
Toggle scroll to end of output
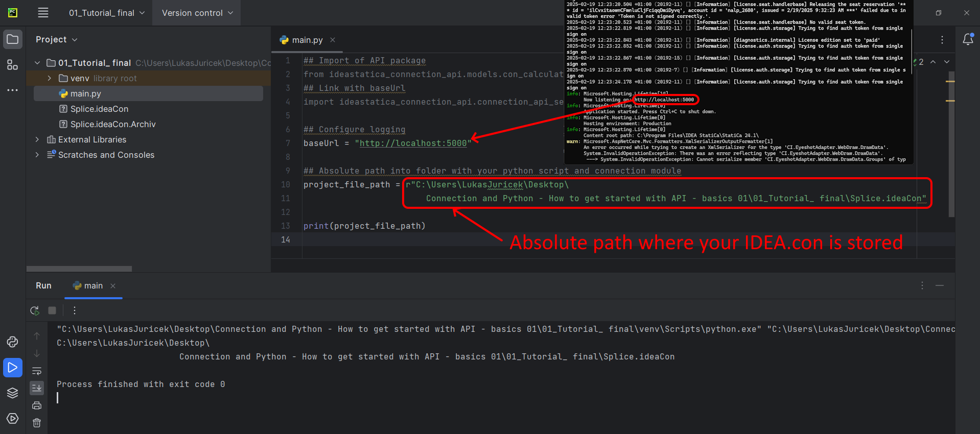pos(37,388)
